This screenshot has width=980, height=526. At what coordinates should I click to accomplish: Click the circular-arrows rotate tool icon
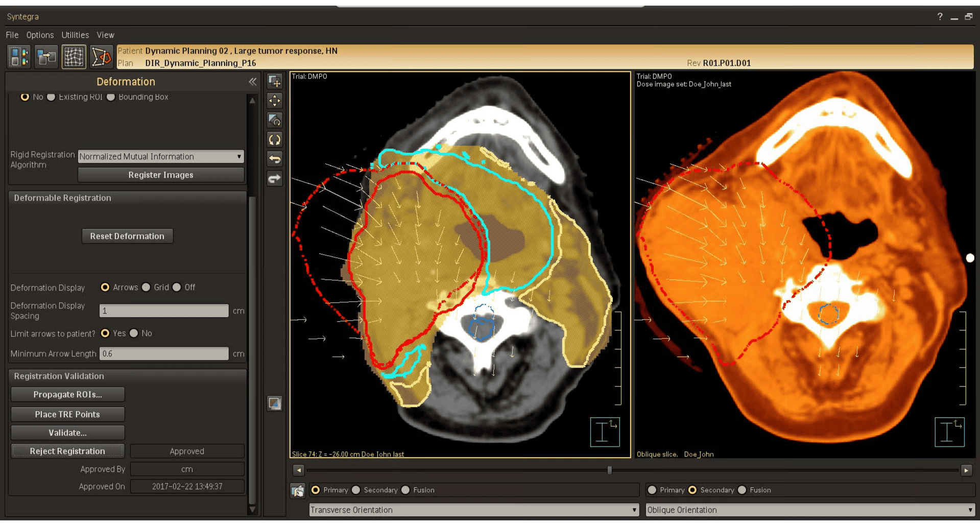(x=275, y=139)
